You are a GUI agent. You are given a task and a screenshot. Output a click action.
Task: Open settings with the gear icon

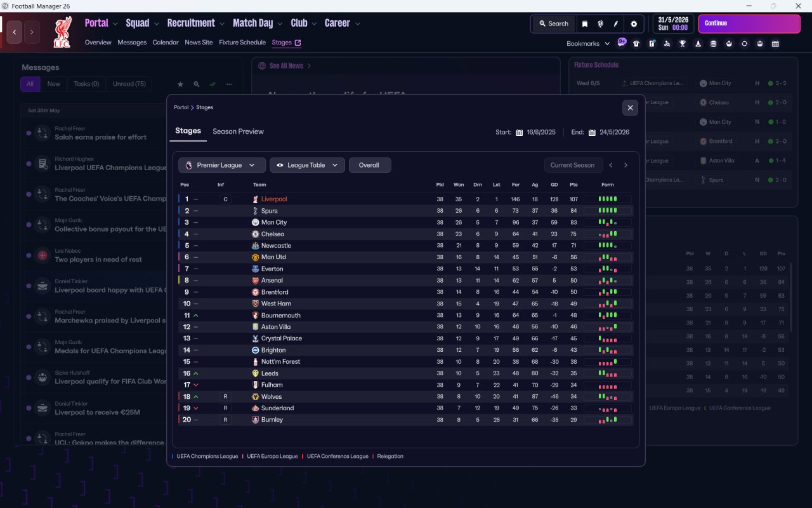pos(634,23)
